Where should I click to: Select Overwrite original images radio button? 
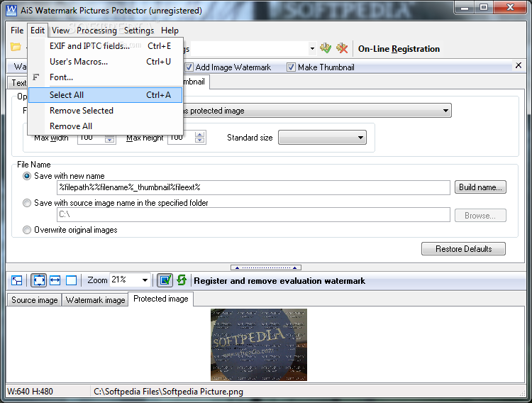pyautogui.click(x=27, y=230)
